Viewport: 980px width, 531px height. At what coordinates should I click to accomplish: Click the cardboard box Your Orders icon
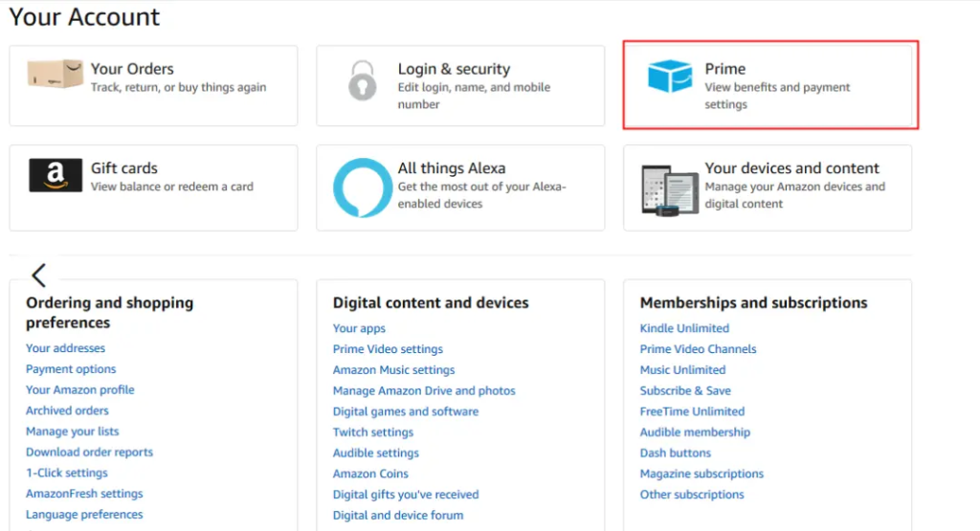tap(55, 74)
